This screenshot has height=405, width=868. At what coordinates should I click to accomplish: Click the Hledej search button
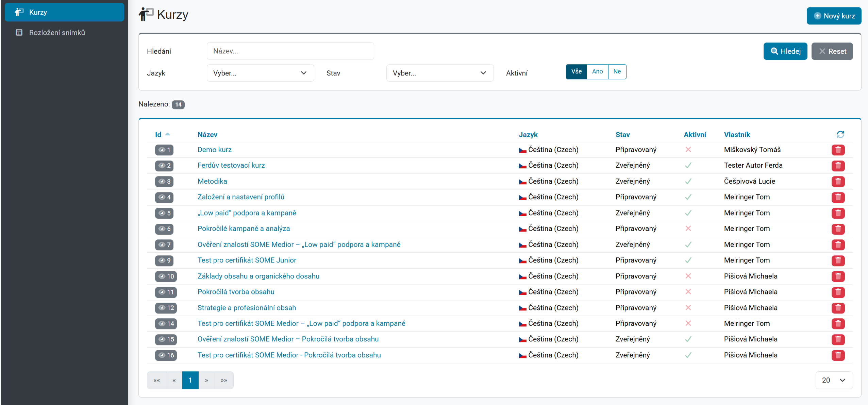click(x=785, y=51)
